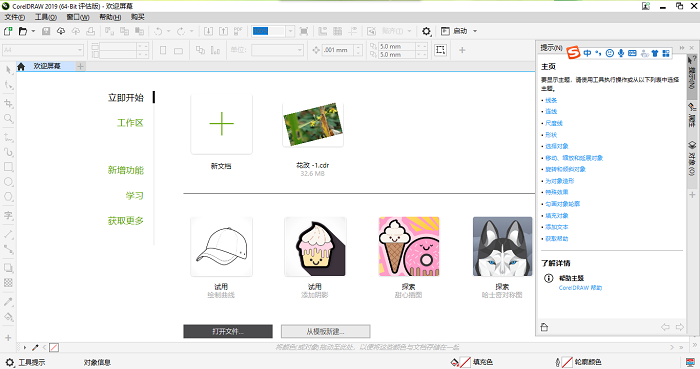Click the New document icon in toolbar
This screenshot has width=700, height=369.
(8, 31)
